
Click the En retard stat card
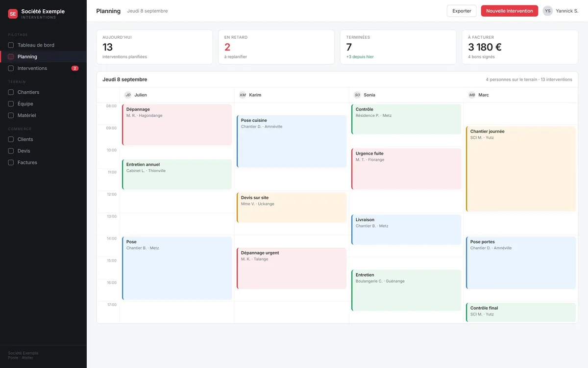point(276,47)
